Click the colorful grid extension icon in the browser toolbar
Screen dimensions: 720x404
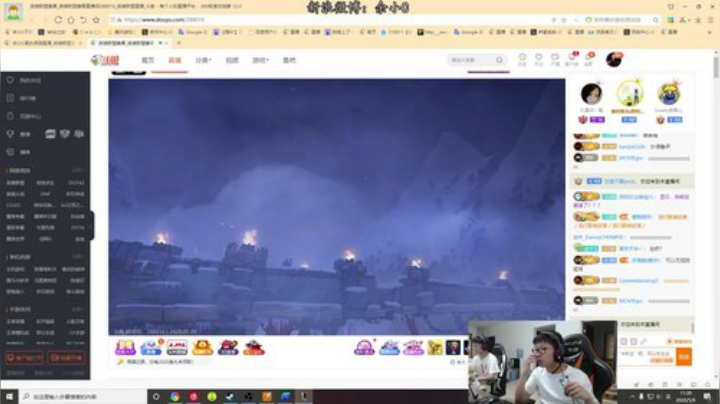tap(671, 20)
